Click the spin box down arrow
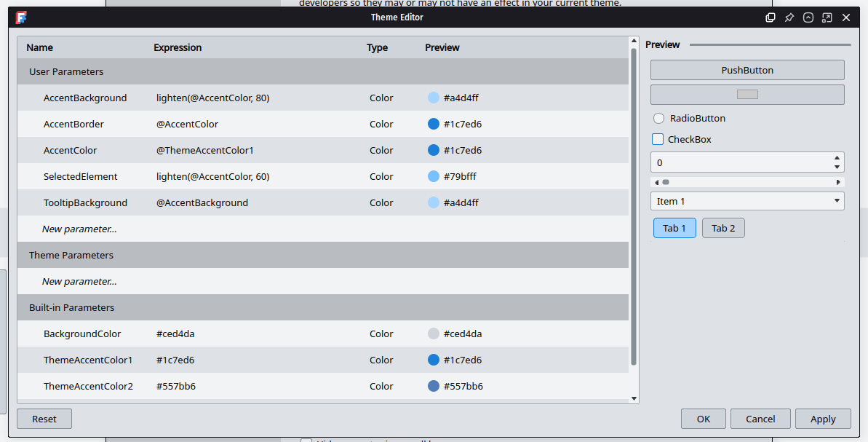The height and width of the screenshot is (442, 868). (837, 167)
